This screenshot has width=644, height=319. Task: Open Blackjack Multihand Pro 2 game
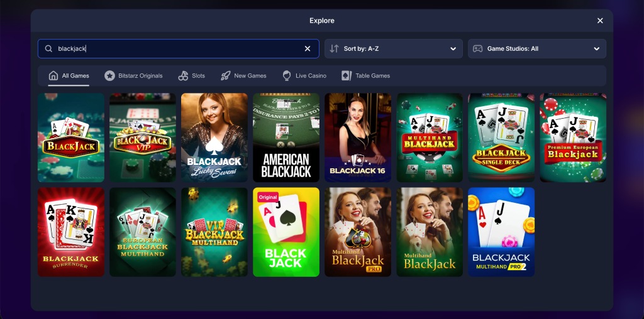pos(501,232)
